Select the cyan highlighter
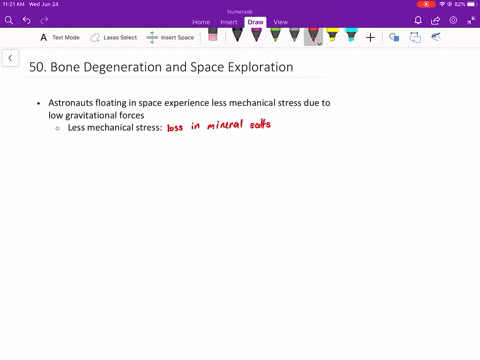Viewport: 480px width, 360px height. tap(351, 35)
